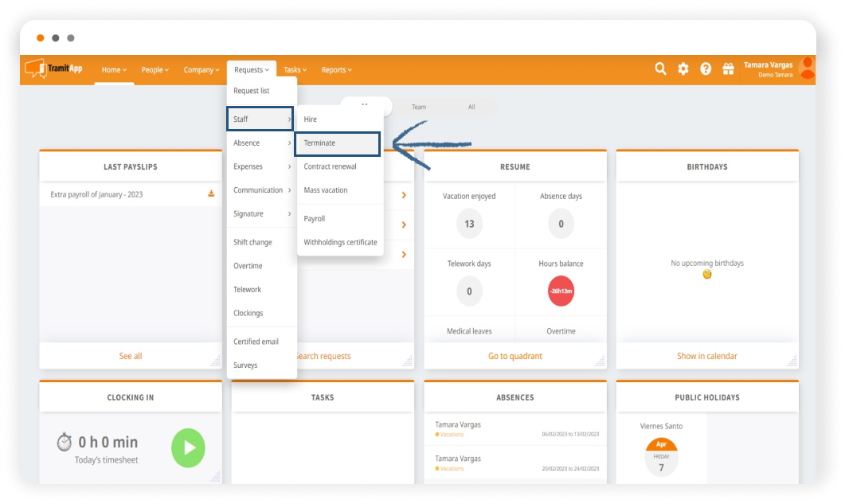
Task: Click Show in calendar link
Action: [706, 356]
